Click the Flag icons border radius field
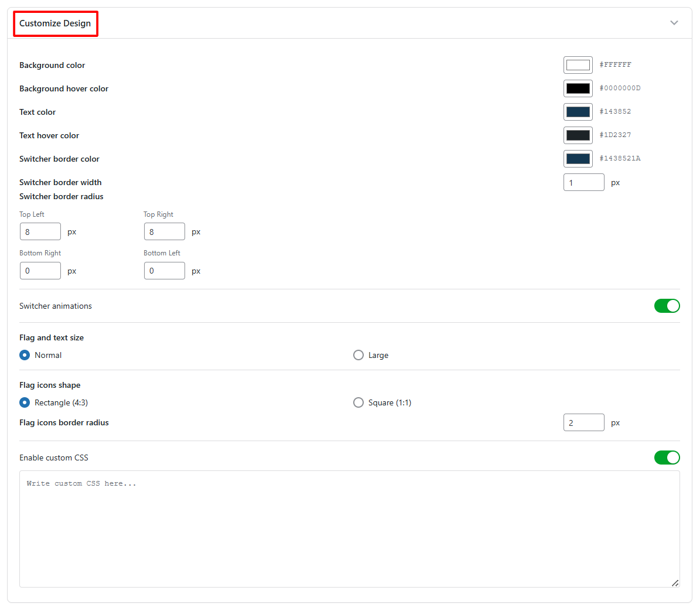The width and height of the screenshot is (700, 611). (583, 423)
